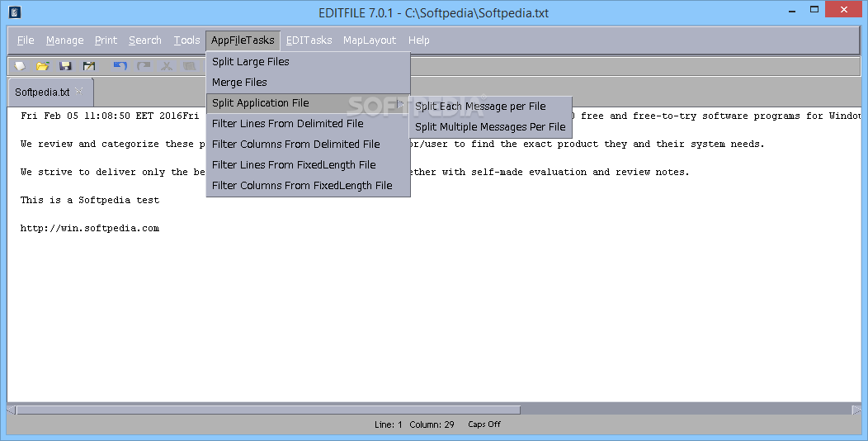Viewport: 868px width, 441px height.
Task: Click the blue Undo arrow icon
Action: click(120, 66)
